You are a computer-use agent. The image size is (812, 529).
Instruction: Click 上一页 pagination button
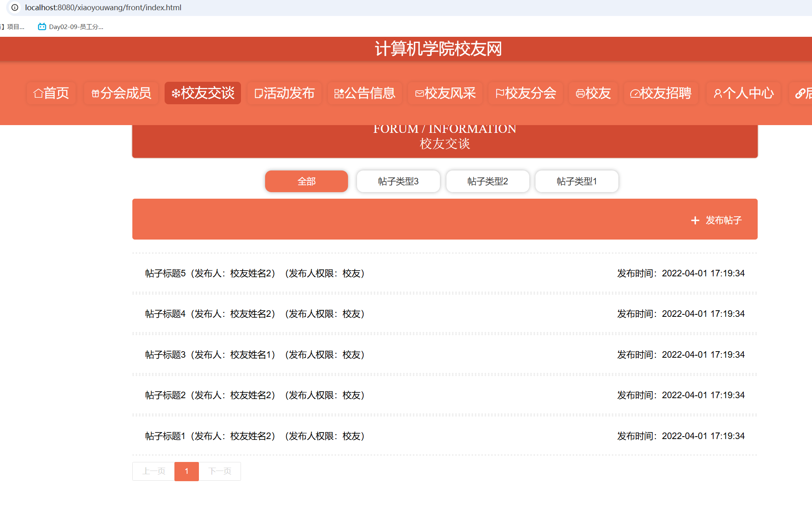pos(154,471)
